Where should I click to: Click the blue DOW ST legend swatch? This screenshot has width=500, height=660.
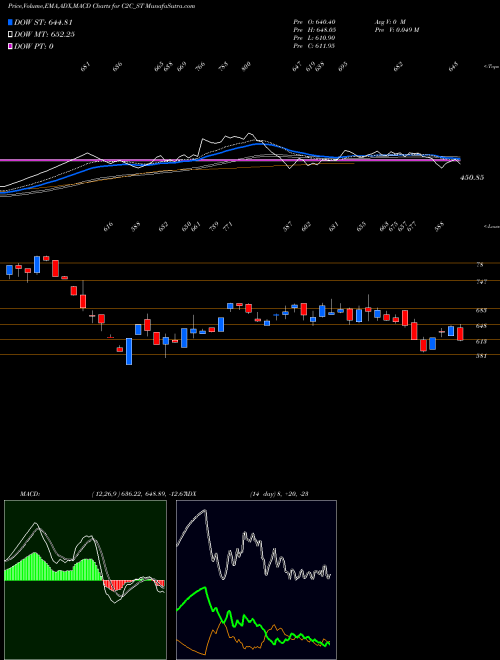[x=10, y=22]
